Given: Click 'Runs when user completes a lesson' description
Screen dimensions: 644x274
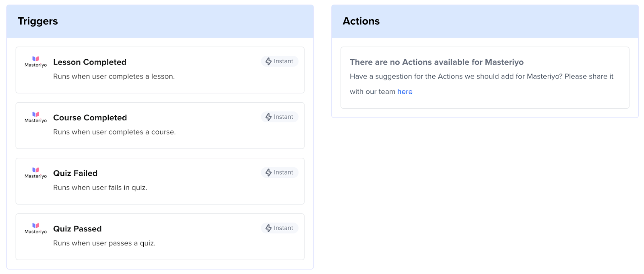Looking at the screenshot, I should coord(114,76).
